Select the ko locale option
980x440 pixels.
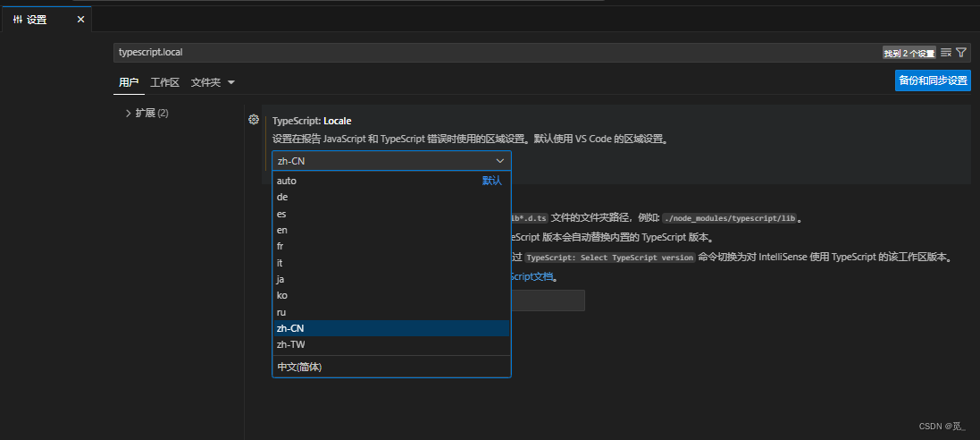click(391, 295)
